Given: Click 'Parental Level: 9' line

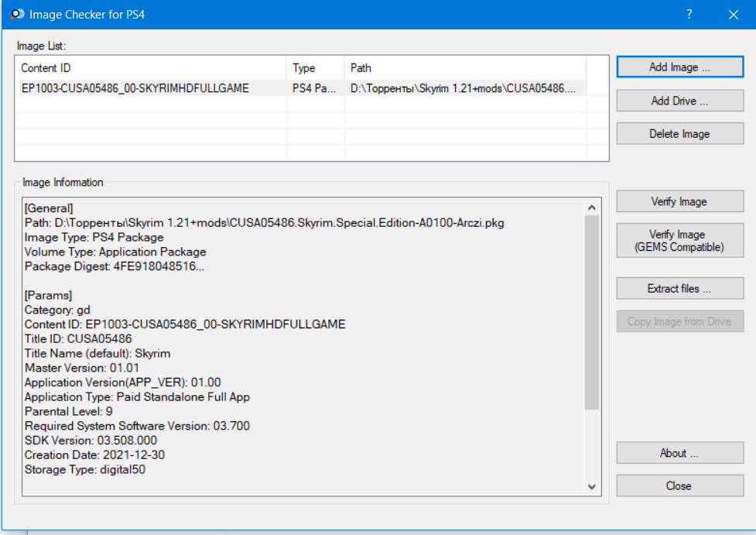Looking at the screenshot, I should 68,411.
